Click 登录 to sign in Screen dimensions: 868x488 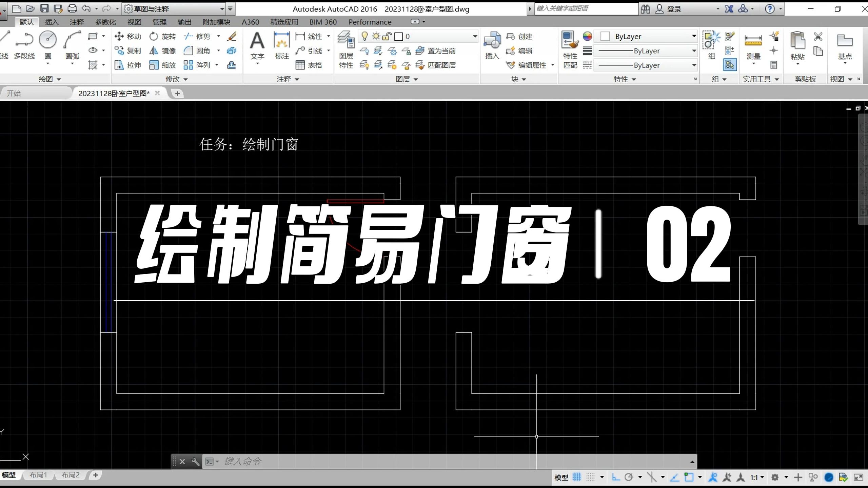point(674,9)
